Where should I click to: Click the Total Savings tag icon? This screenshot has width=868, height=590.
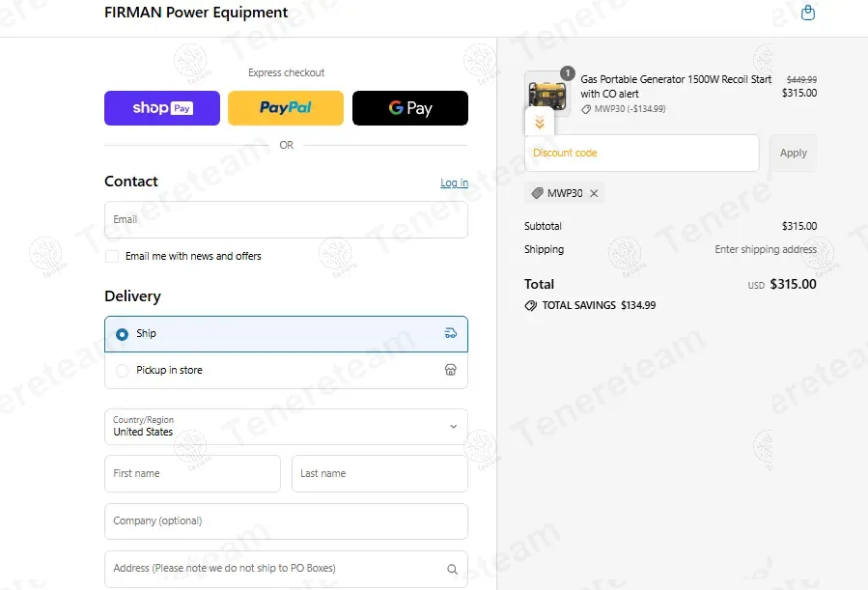pyautogui.click(x=530, y=305)
